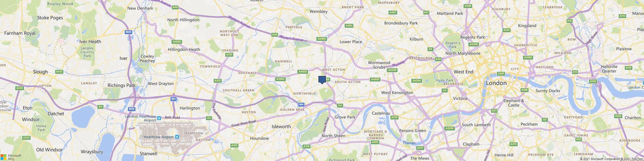Image resolution: width=644 pixels, height=161 pixels.
Task: Click the Slough place label
Action: click(x=40, y=72)
